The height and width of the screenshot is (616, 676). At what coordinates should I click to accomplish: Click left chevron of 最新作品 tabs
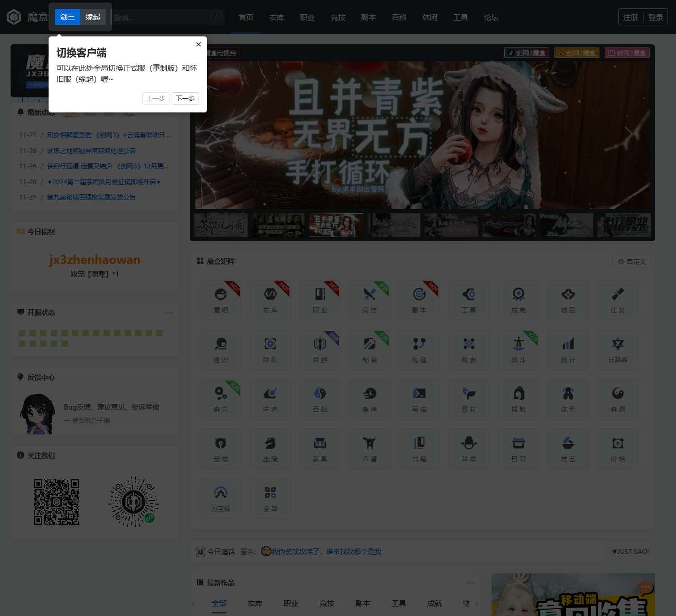tap(193, 604)
